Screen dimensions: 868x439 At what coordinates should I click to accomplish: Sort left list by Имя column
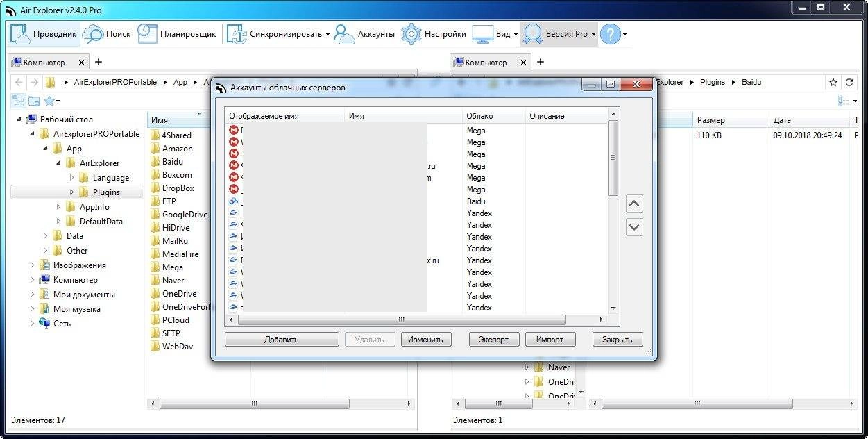178,120
